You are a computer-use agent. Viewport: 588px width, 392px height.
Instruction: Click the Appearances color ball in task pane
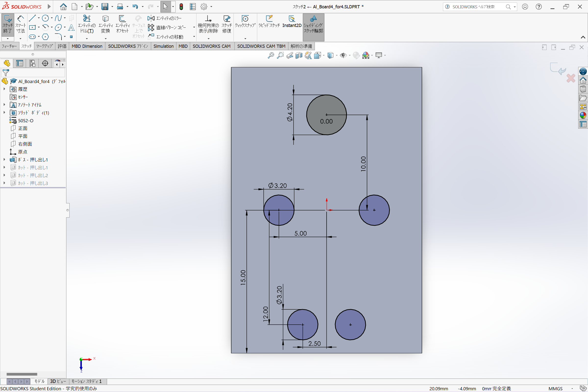pyautogui.click(x=583, y=115)
